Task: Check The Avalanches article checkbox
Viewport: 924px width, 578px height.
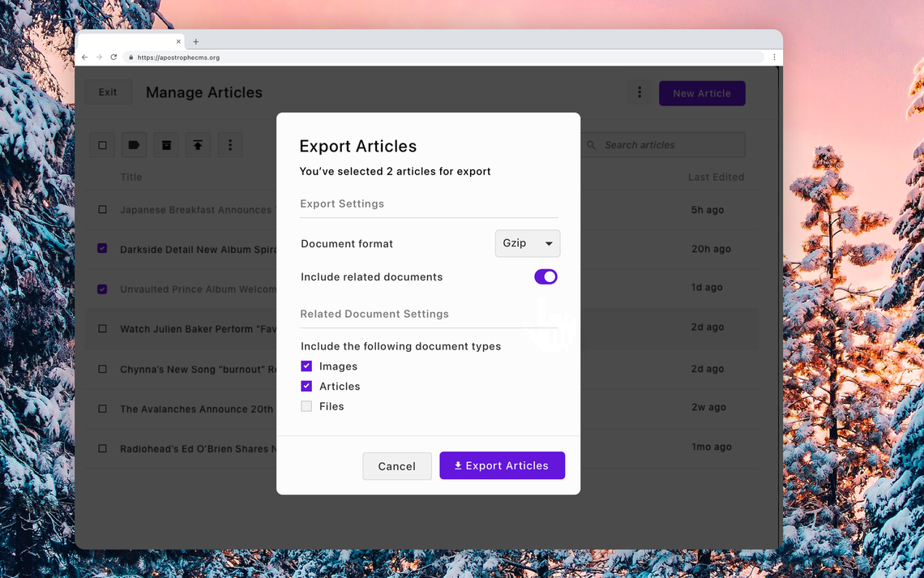Action: click(103, 409)
